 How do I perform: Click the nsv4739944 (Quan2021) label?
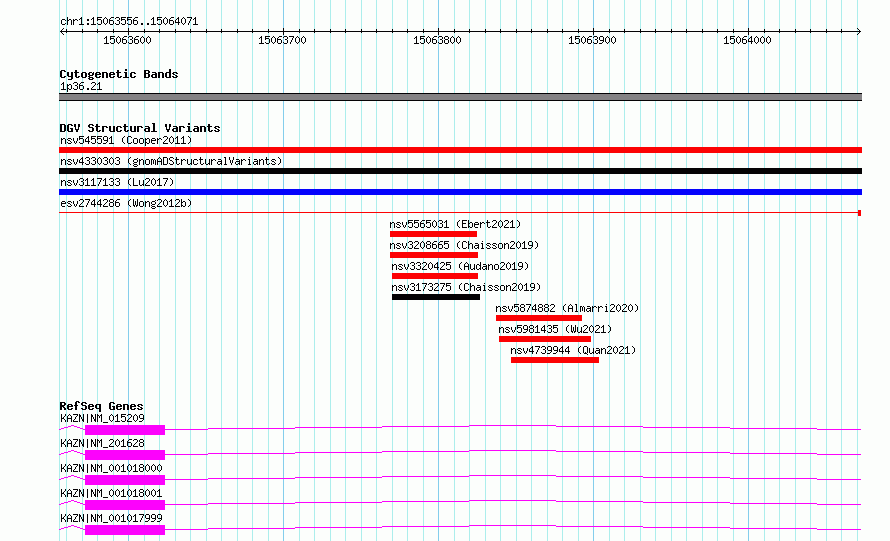573,350
